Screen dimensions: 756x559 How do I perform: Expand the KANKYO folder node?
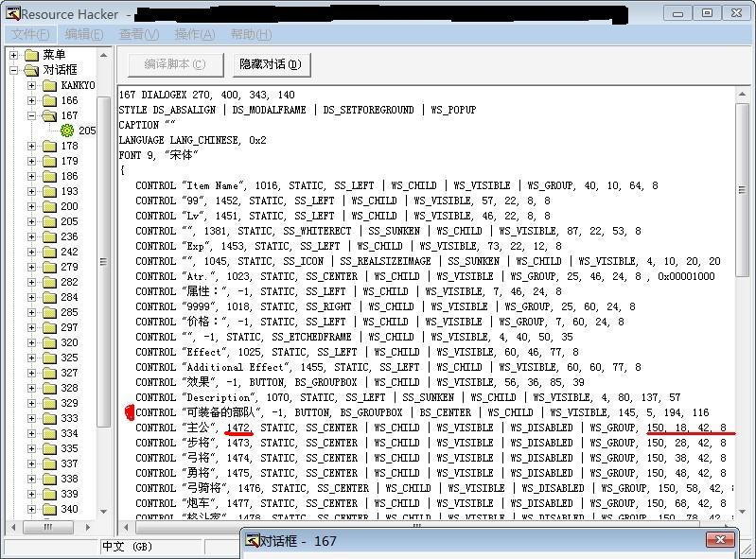(x=32, y=85)
